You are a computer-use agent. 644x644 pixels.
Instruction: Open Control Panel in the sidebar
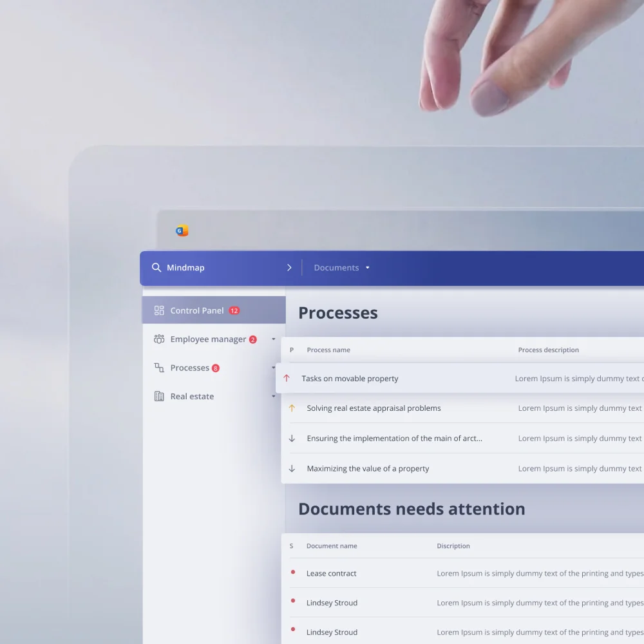197,310
